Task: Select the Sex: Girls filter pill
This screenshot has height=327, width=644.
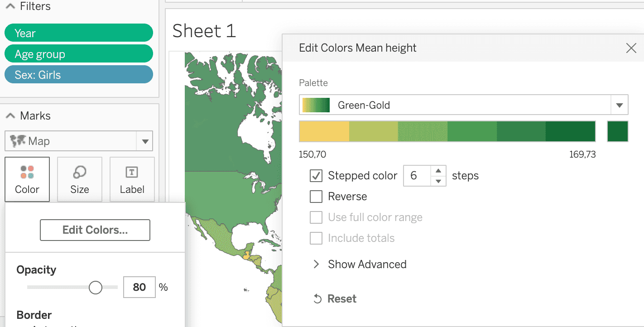Action: (78, 75)
